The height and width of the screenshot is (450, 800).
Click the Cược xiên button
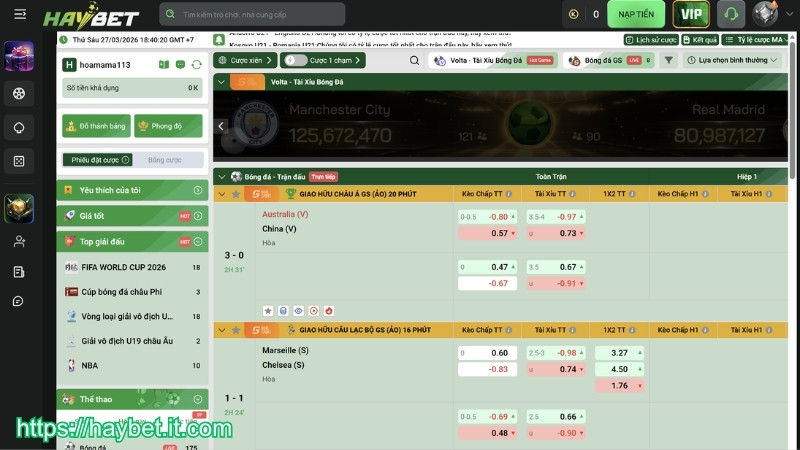245,60
